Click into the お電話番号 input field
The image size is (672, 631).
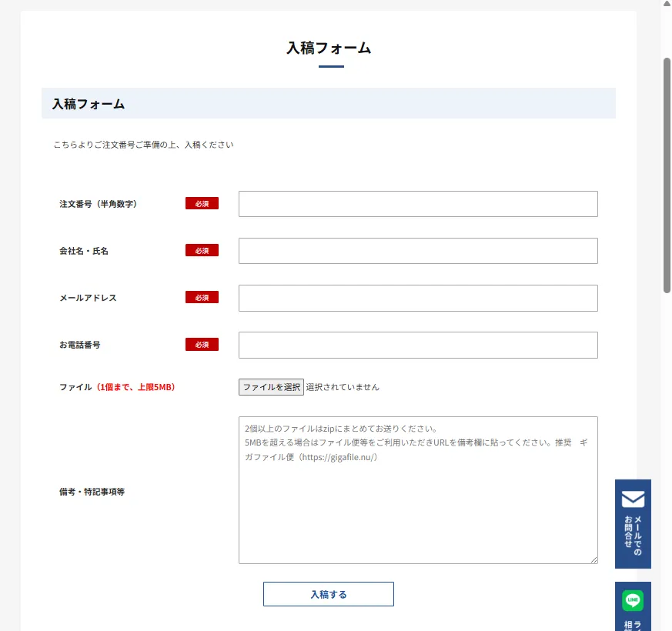point(418,345)
